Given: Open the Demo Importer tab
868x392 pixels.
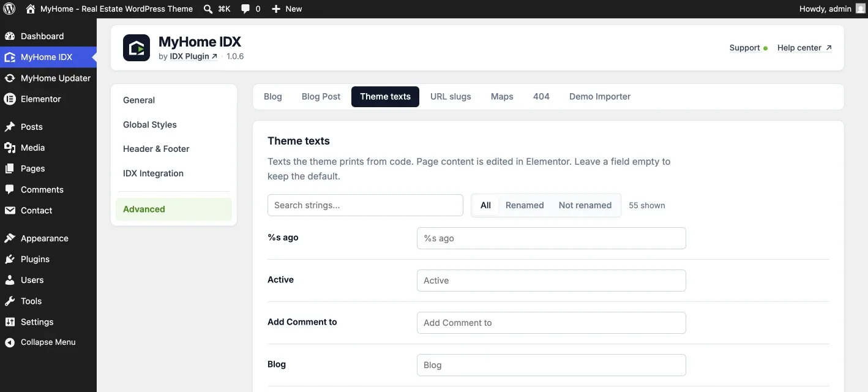Looking at the screenshot, I should click(600, 97).
